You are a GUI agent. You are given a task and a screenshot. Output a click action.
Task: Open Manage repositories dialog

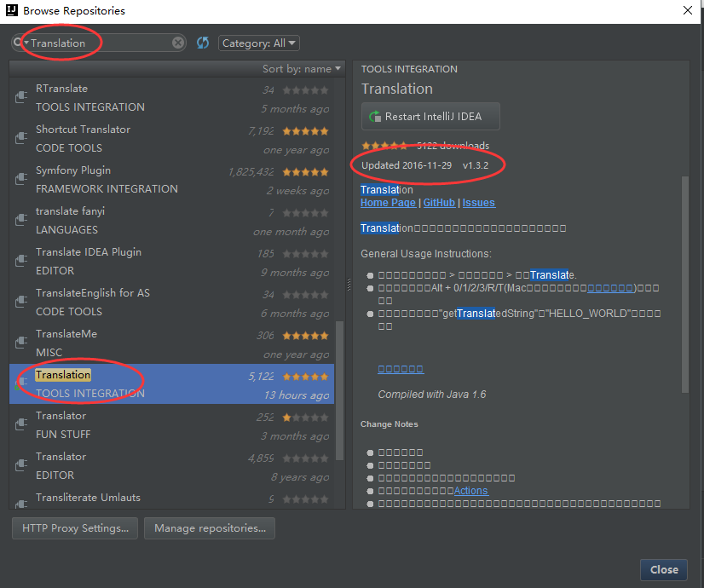click(x=210, y=528)
